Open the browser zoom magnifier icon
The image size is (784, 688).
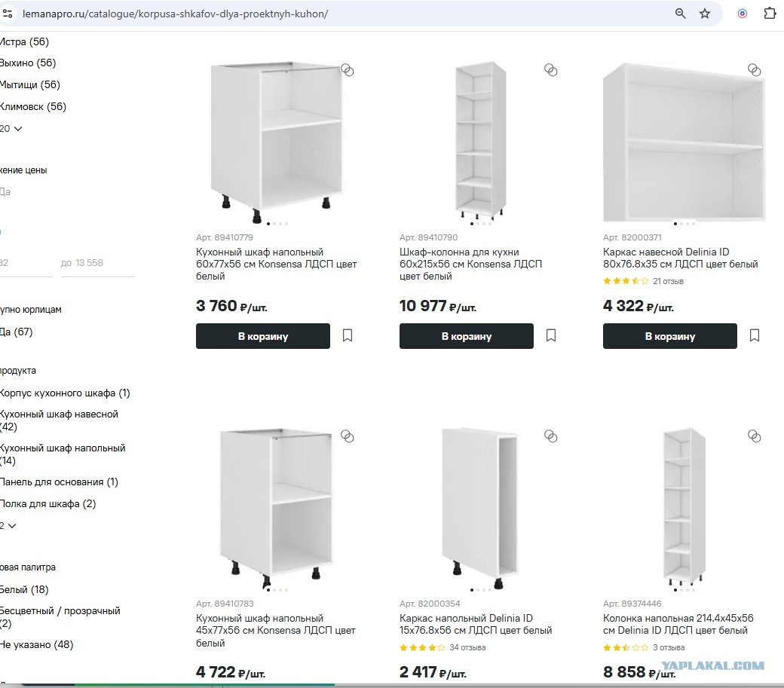click(x=681, y=14)
